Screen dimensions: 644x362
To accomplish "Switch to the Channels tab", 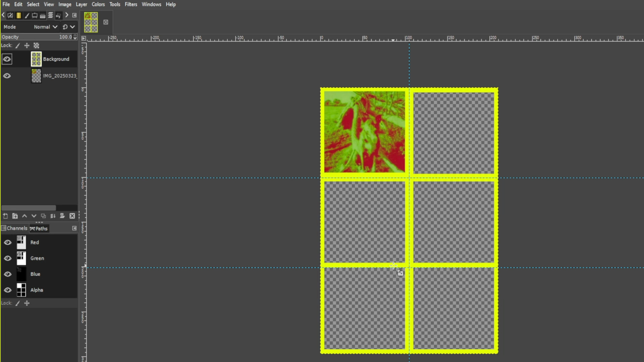I will (14, 228).
